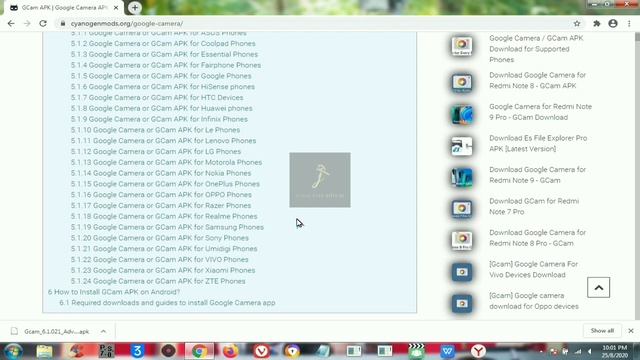Open Windows Explorer from taskbar
The width and height of the screenshot is (640, 360).
coord(44,351)
